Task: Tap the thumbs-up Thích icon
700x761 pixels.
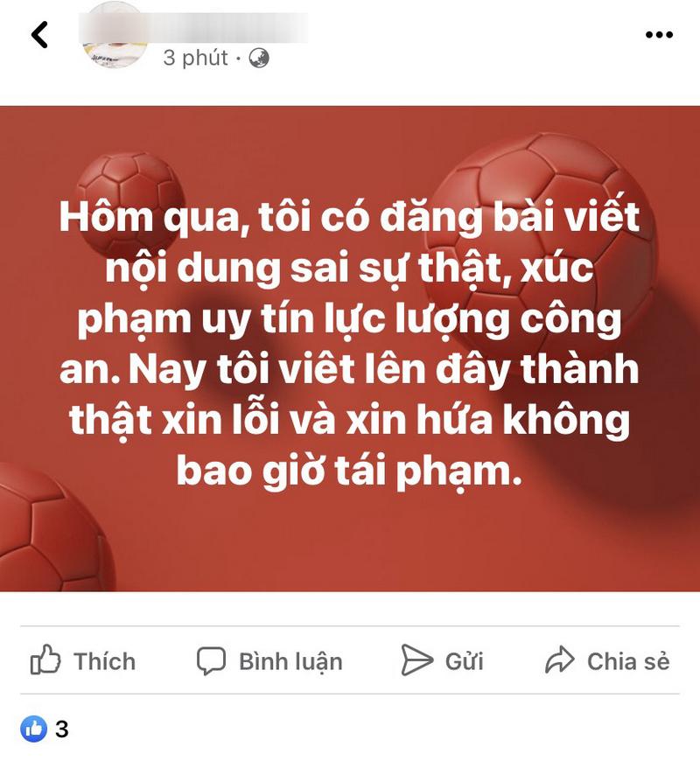Action: point(45,660)
